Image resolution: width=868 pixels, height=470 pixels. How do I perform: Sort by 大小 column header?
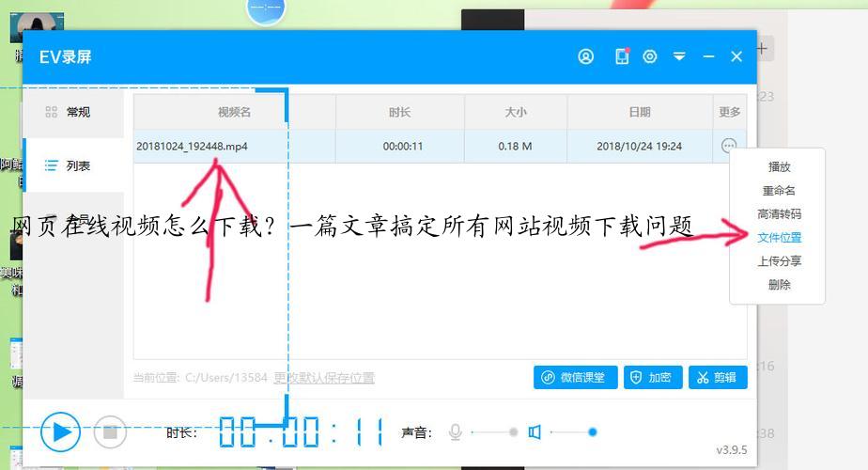click(x=516, y=112)
